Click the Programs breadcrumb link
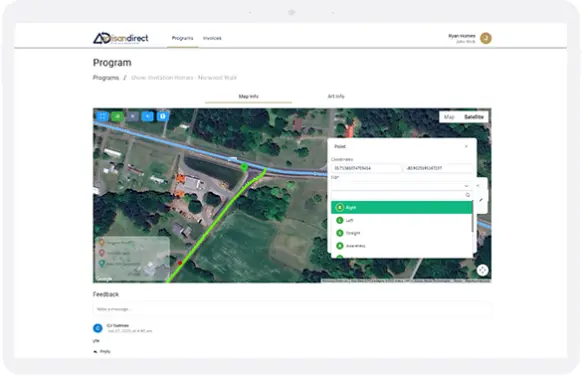 point(106,78)
